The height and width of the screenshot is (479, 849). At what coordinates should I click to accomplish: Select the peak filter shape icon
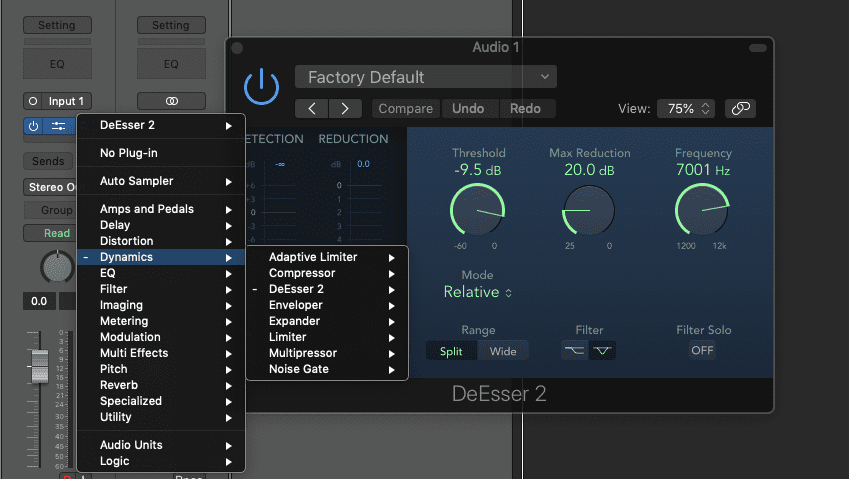point(602,351)
